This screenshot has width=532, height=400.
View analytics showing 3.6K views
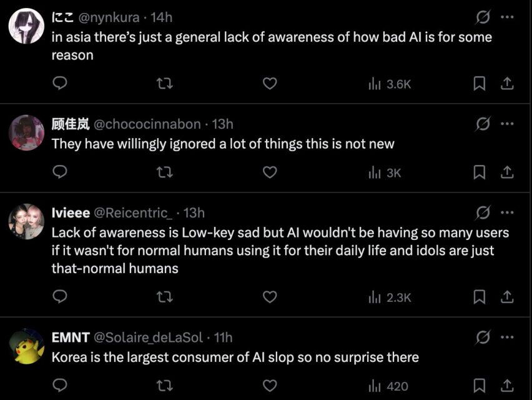[390, 84]
